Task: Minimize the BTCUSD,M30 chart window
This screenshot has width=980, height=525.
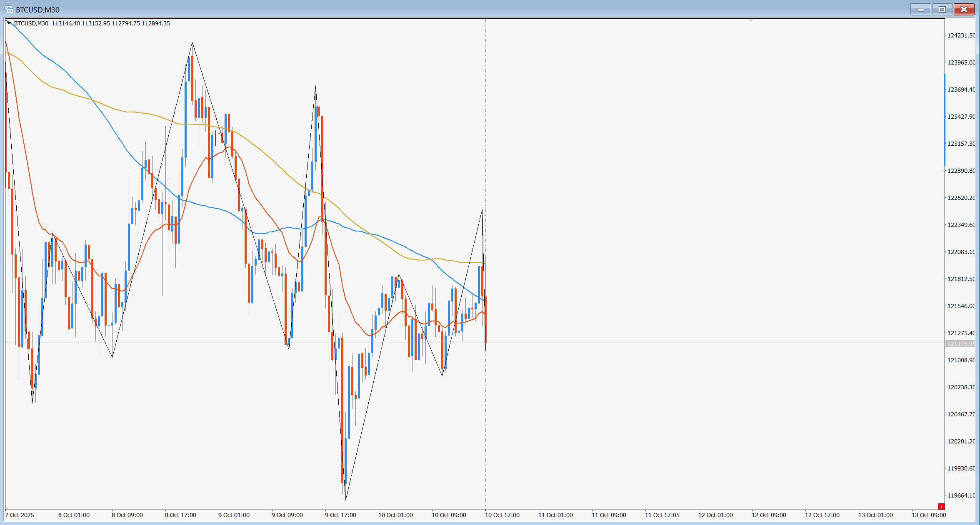Action: point(920,9)
